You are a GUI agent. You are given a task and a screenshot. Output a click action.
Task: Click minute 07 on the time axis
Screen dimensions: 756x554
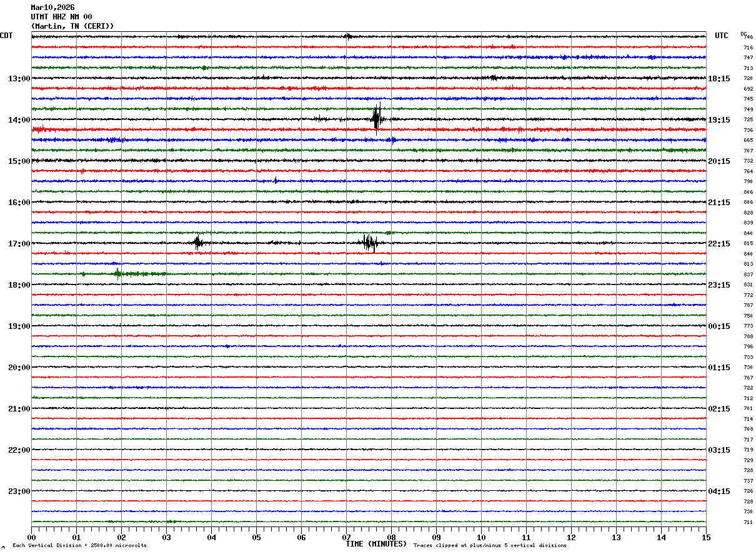pos(346,537)
